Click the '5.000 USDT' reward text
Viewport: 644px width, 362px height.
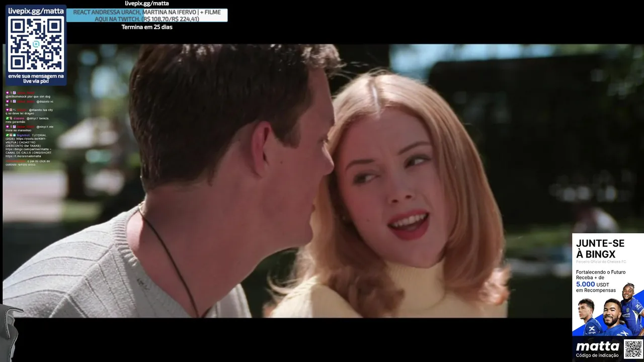(593, 284)
